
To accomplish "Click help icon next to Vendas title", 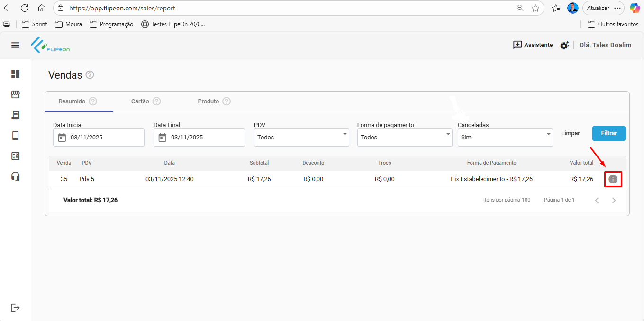I will [x=90, y=75].
